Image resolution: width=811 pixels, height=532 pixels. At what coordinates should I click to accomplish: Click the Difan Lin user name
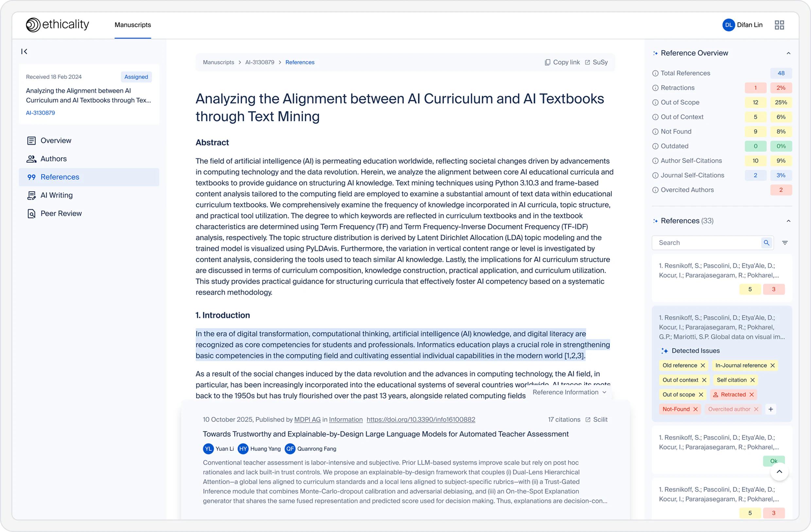click(x=750, y=25)
